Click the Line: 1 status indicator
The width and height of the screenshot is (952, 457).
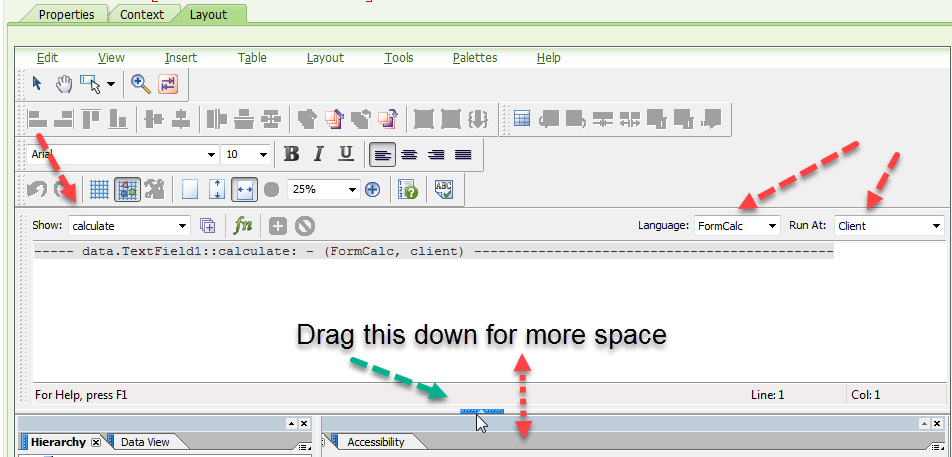coord(767,395)
